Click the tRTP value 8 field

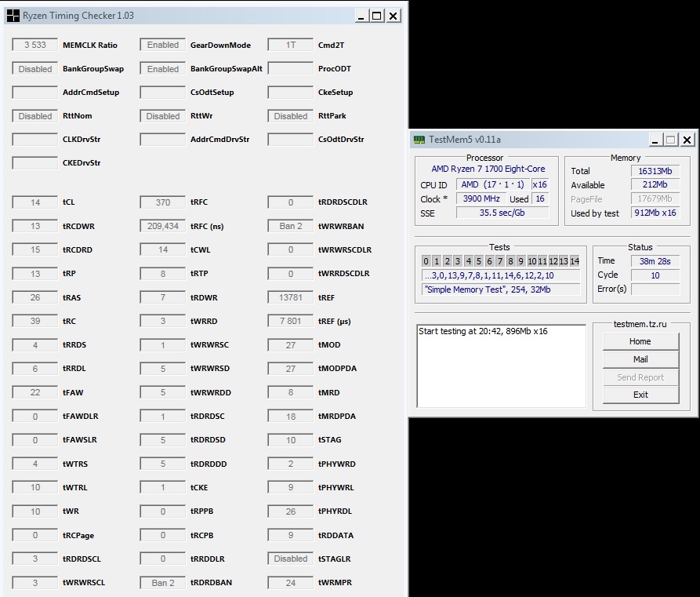click(162, 274)
